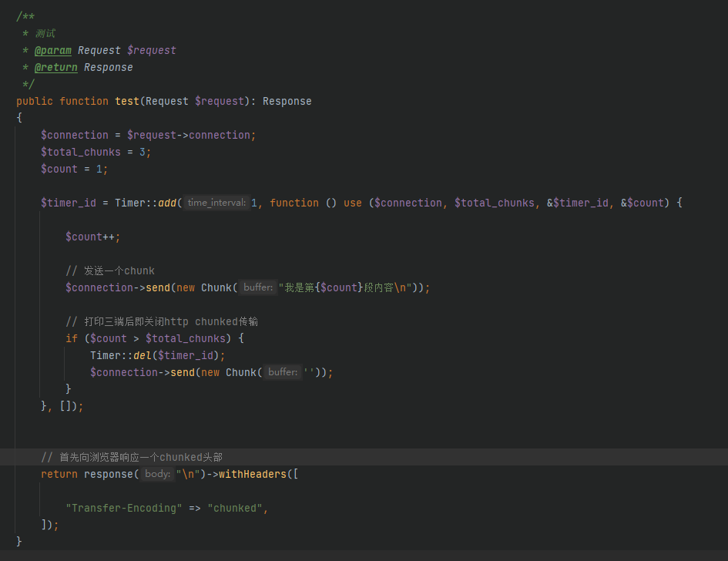Click the test function name
The image size is (728, 561).
click(127, 101)
